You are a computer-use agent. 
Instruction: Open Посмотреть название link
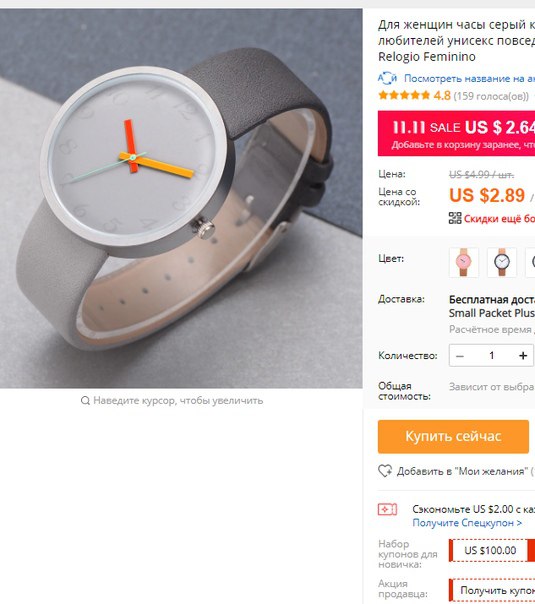tap(469, 79)
